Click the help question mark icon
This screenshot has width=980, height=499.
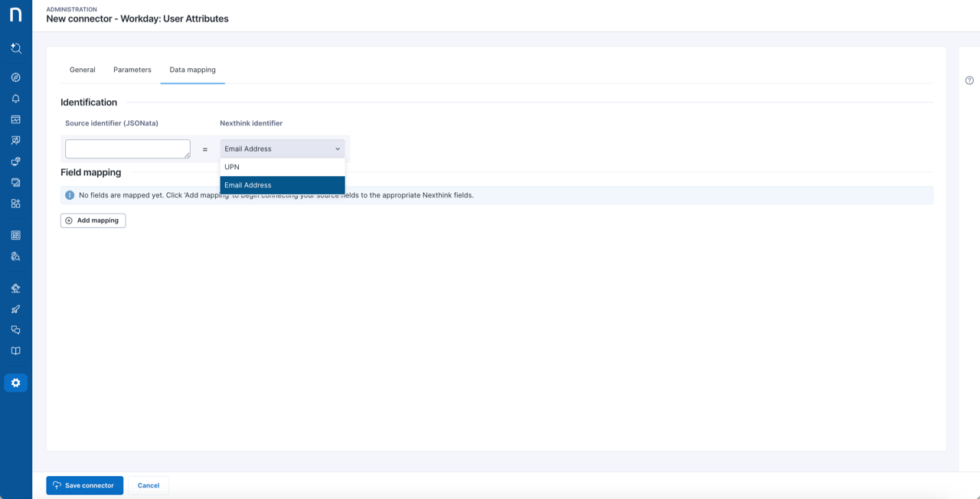click(969, 80)
